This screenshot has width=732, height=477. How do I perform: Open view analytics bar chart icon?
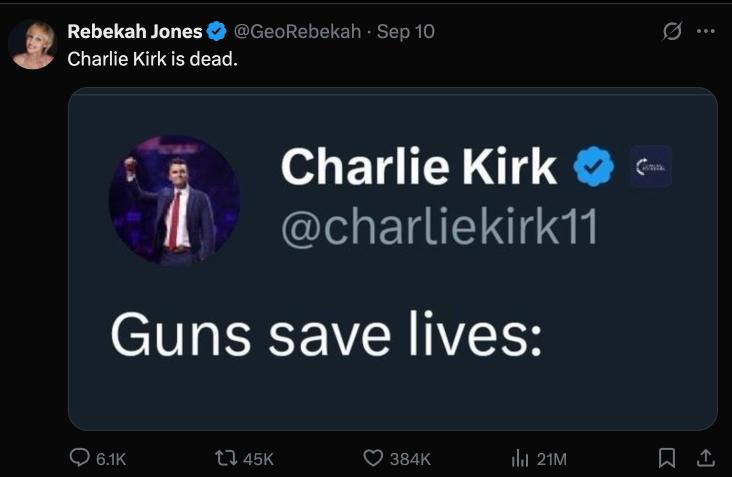(x=519, y=458)
